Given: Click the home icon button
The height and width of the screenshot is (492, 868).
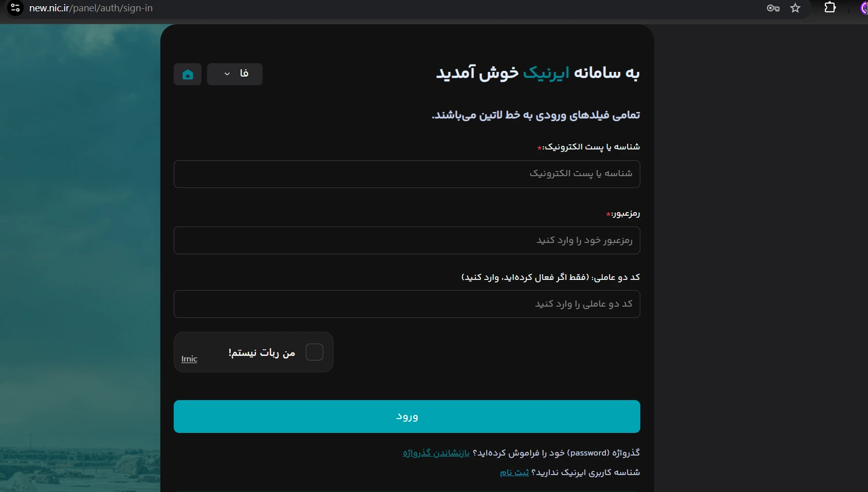Looking at the screenshot, I should pyautogui.click(x=188, y=74).
